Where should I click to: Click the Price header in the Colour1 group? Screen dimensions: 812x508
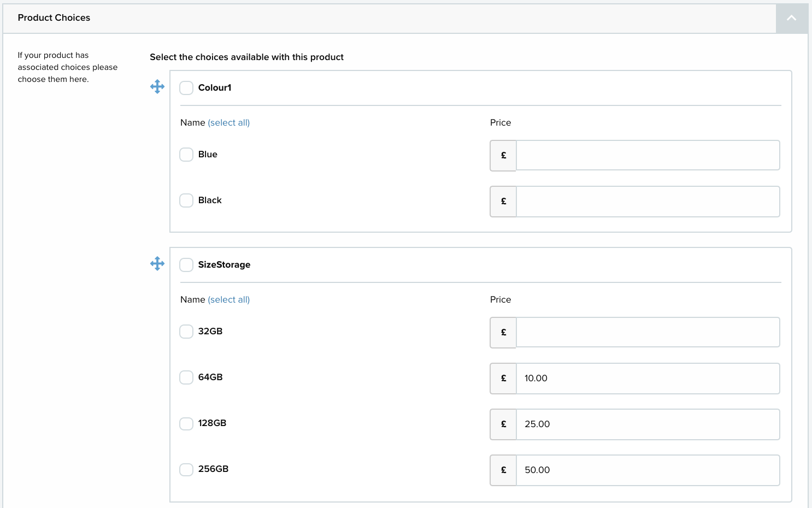(501, 122)
